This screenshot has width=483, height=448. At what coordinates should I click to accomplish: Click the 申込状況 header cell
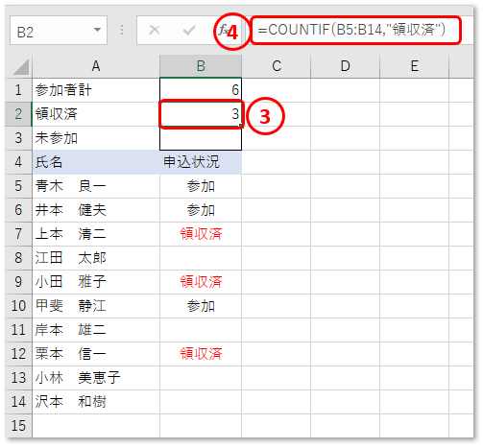201,162
